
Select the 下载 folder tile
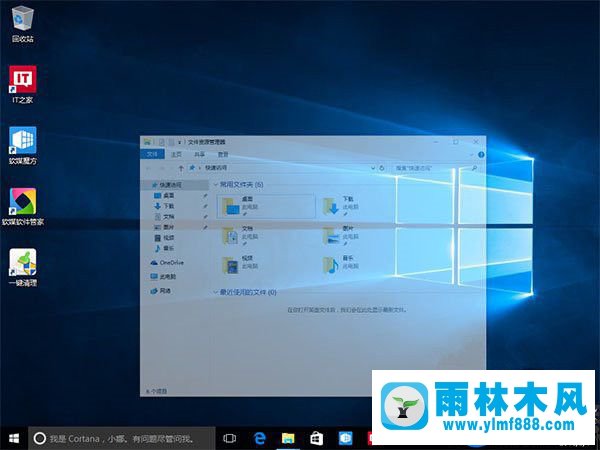[x=342, y=206]
